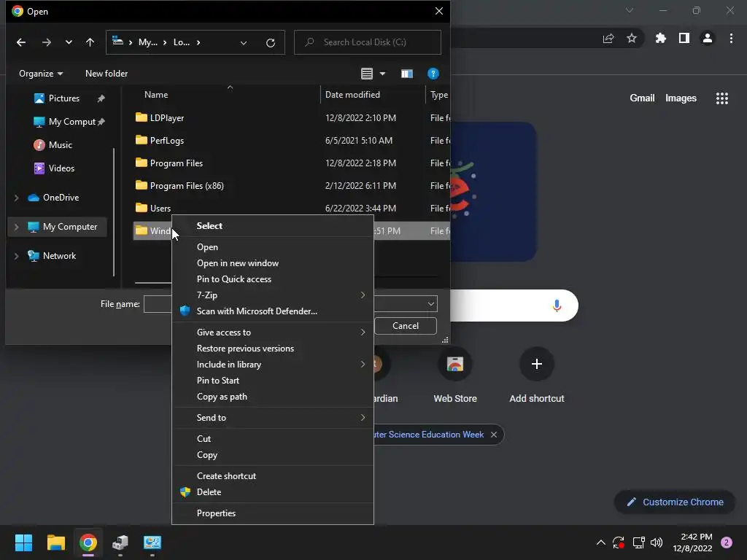Click the Search Local Disk (C:) field
This screenshot has width=747, height=560.
(x=368, y=42)
